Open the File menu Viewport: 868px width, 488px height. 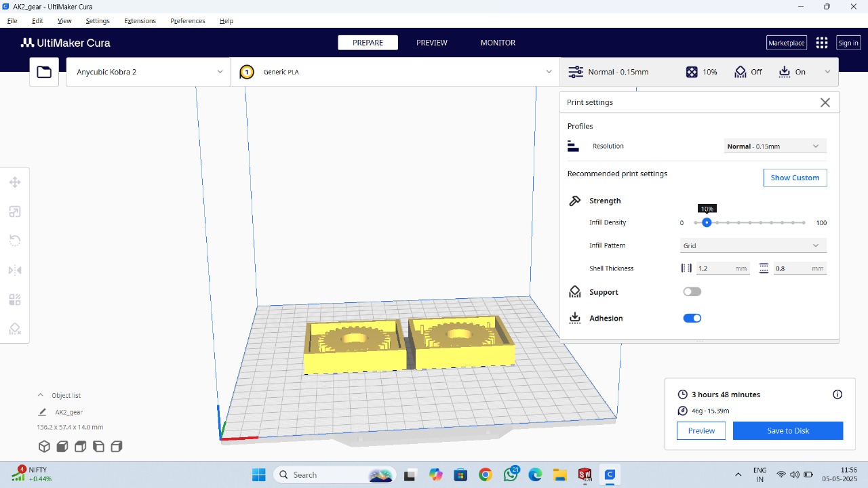12,21
